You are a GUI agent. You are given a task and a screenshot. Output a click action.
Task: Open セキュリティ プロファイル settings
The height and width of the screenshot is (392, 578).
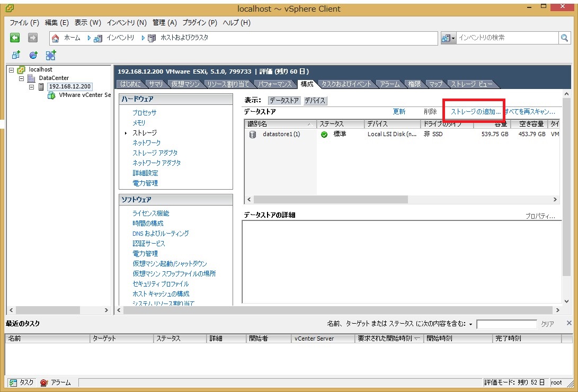tap(161, 284)
